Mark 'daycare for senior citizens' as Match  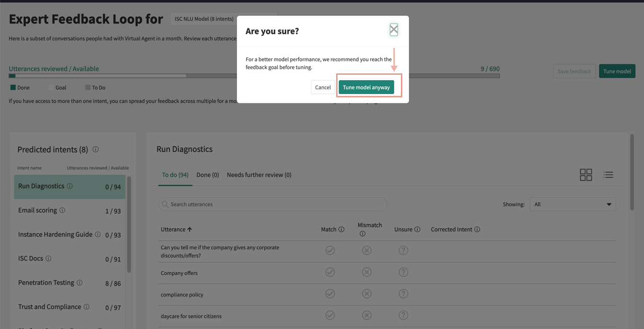pos(330,315)
